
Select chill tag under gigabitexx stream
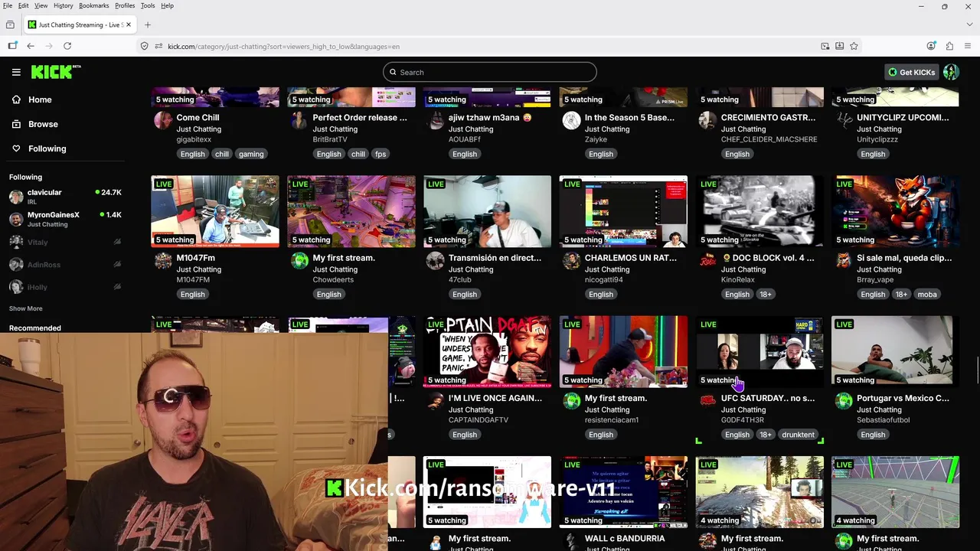pyautogui.click(x=222, y=154)
